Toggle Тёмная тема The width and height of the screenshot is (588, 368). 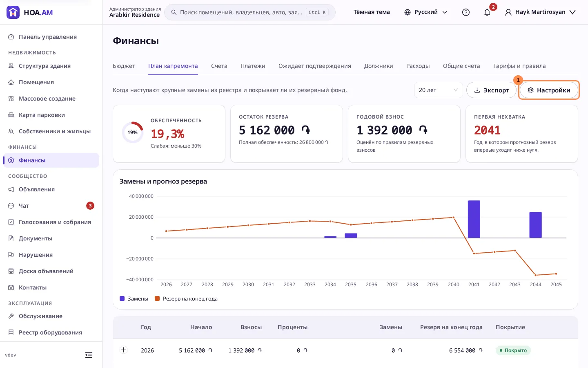click(x=372, y=12)
